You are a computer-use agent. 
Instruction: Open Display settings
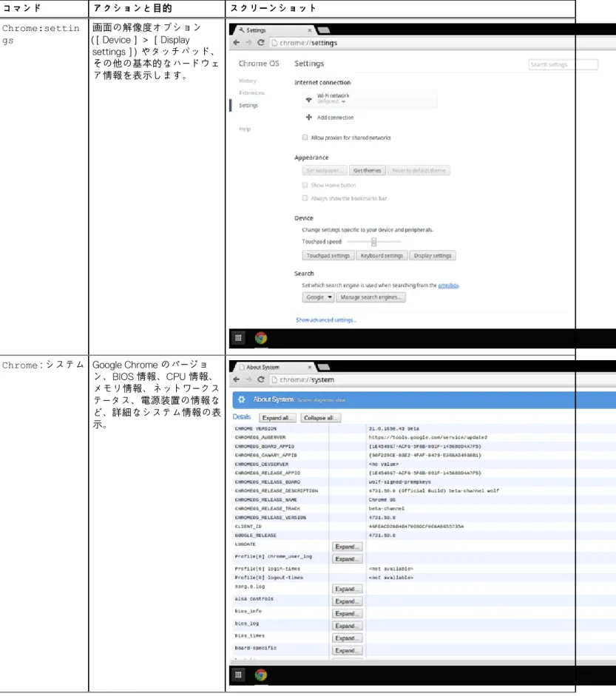433,256
